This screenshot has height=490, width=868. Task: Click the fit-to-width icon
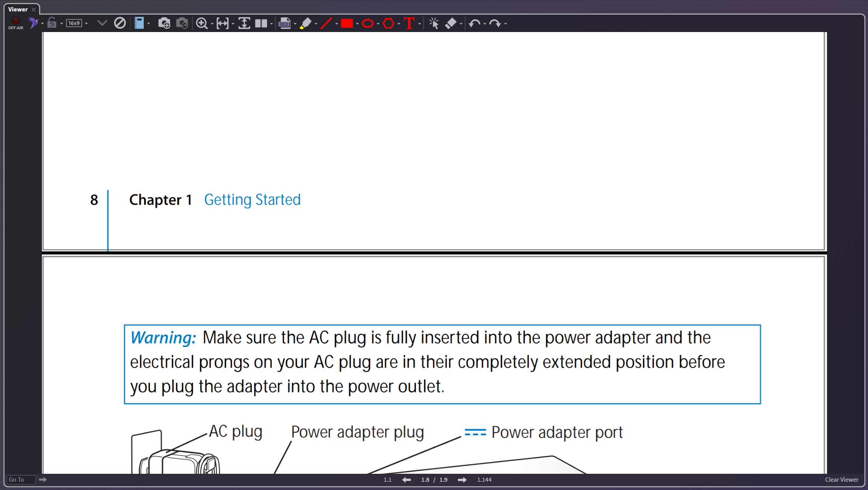223,23
